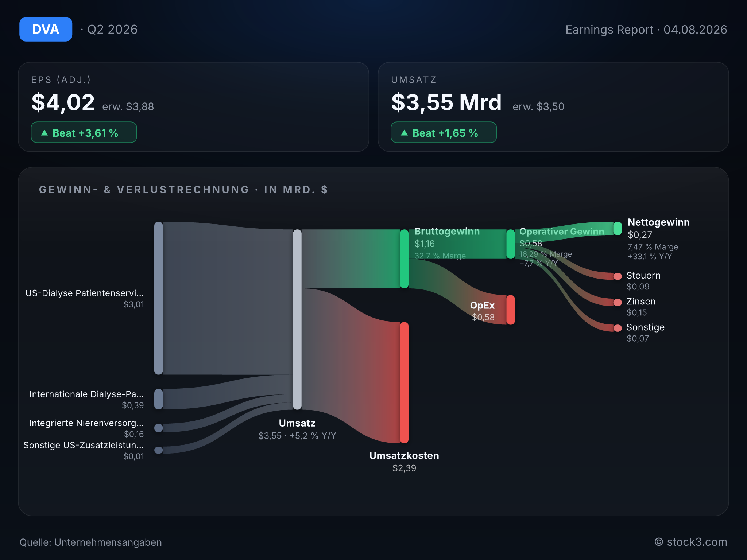Select the Umsatz label under the Sankey node
Viewport: 747px width, 560px height.
point(297,423)
